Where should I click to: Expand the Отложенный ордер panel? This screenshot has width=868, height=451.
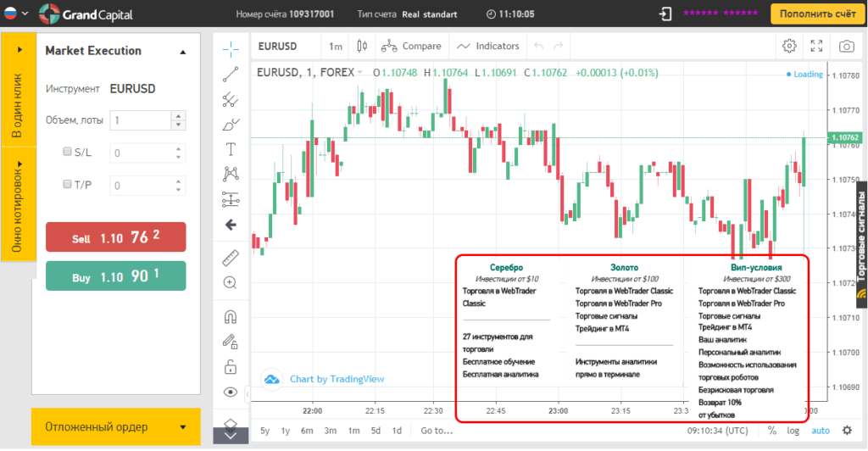[115, 427]
